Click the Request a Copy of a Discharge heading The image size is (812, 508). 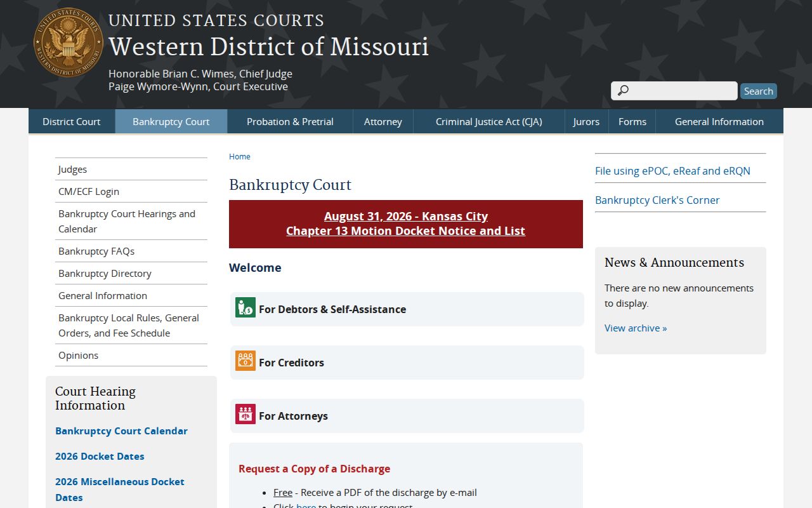point(314,469)
